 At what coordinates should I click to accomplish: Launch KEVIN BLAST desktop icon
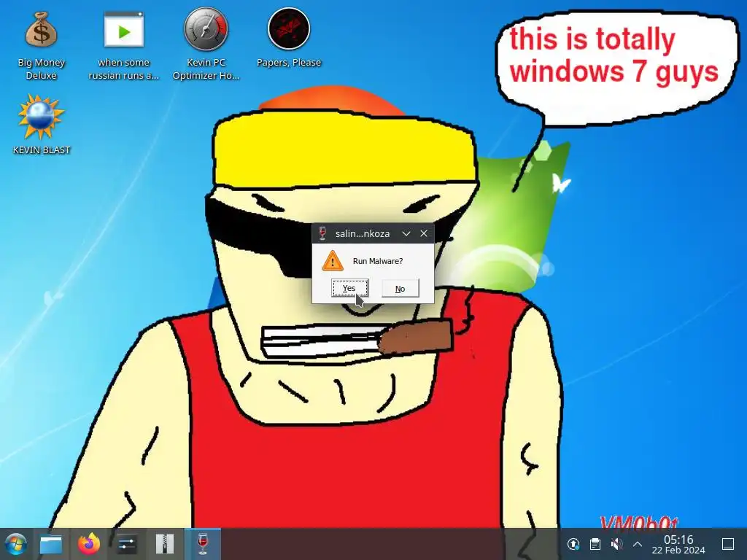(41, 125)
